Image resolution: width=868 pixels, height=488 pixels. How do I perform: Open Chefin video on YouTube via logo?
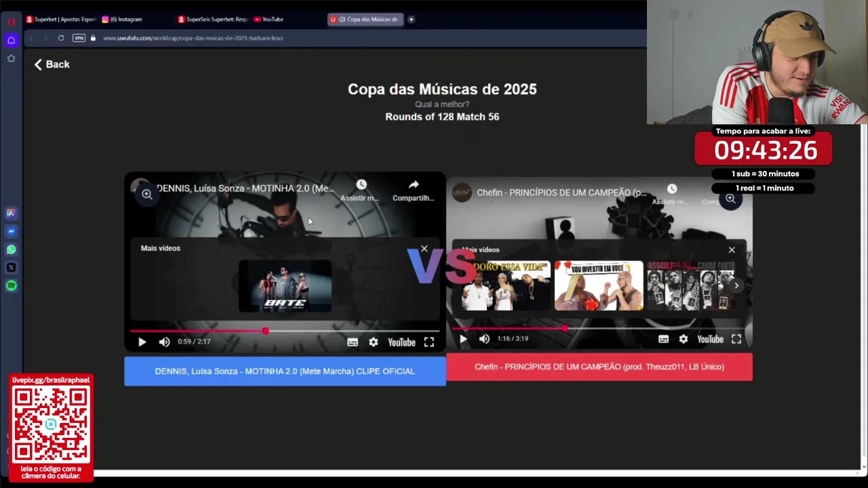coord(710,339)
